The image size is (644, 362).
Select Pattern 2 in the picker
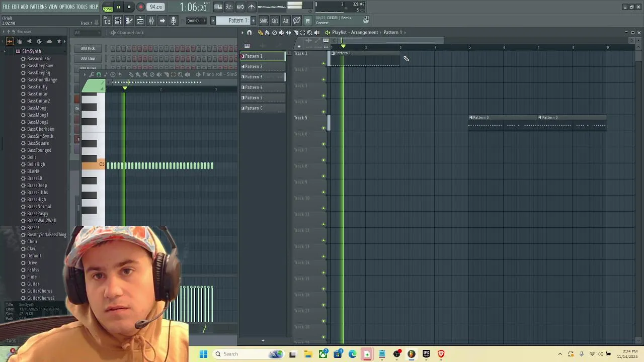[x=263, y=66]
